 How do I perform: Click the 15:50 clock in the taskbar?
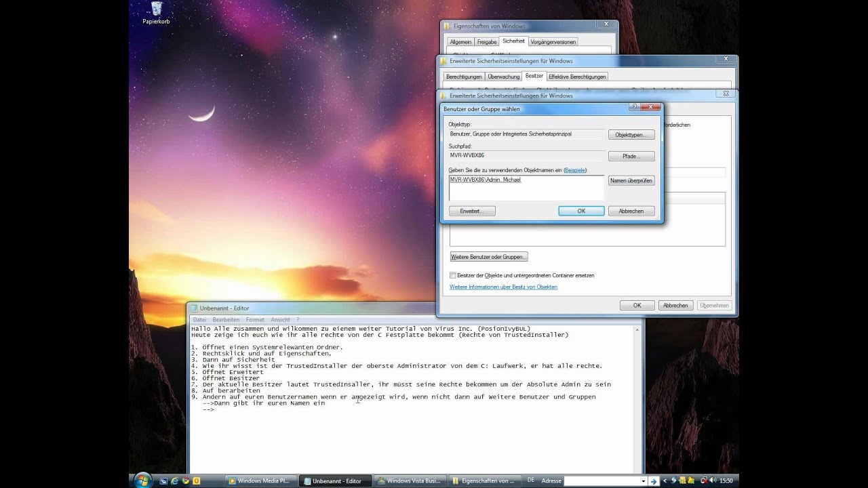click(x=726, y=481)
